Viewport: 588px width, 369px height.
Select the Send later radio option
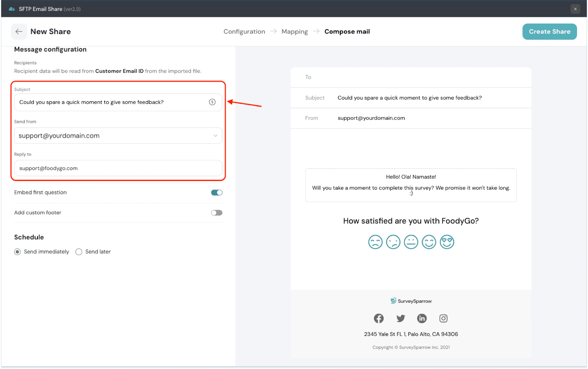click(x=79, y=252)
